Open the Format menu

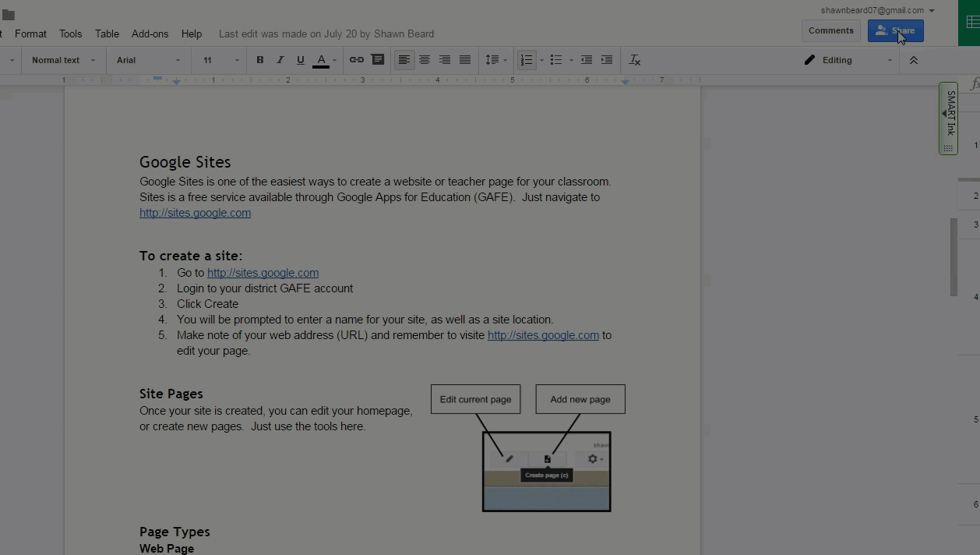pyautogui.click(x=30, y=34)
